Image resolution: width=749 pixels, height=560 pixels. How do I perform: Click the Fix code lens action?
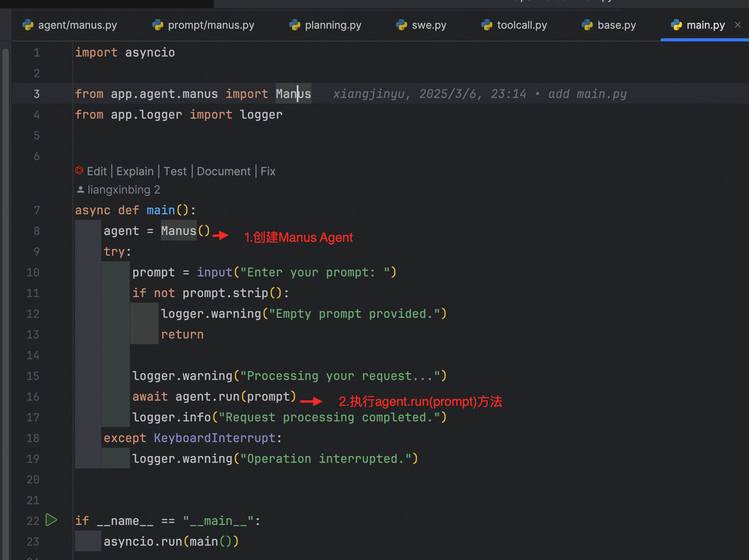click(268, 171)
